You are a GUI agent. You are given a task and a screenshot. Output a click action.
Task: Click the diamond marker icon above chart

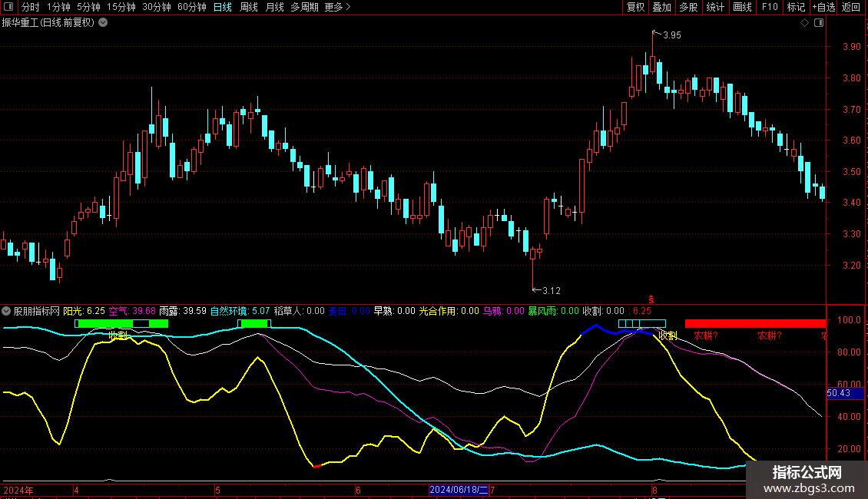[804, 23]
